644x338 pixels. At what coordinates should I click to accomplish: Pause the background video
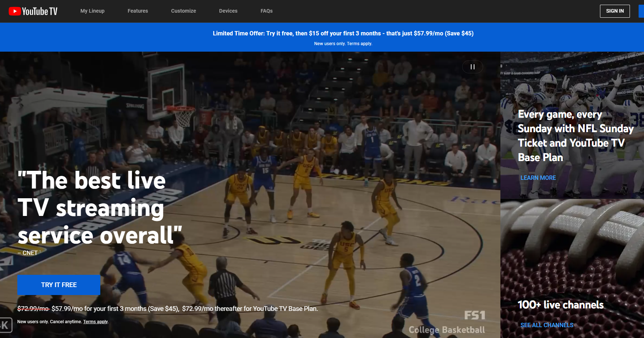[x=473, y=67]
